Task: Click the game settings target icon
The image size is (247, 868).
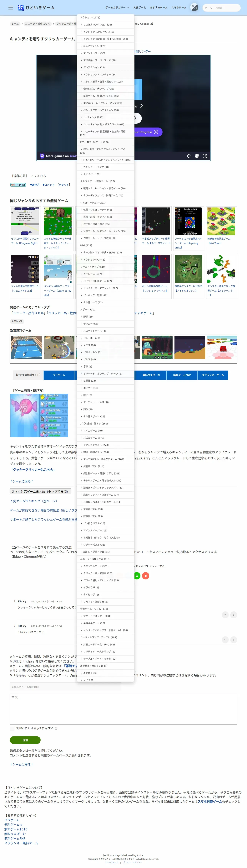Action: click(x=189, y=156)
